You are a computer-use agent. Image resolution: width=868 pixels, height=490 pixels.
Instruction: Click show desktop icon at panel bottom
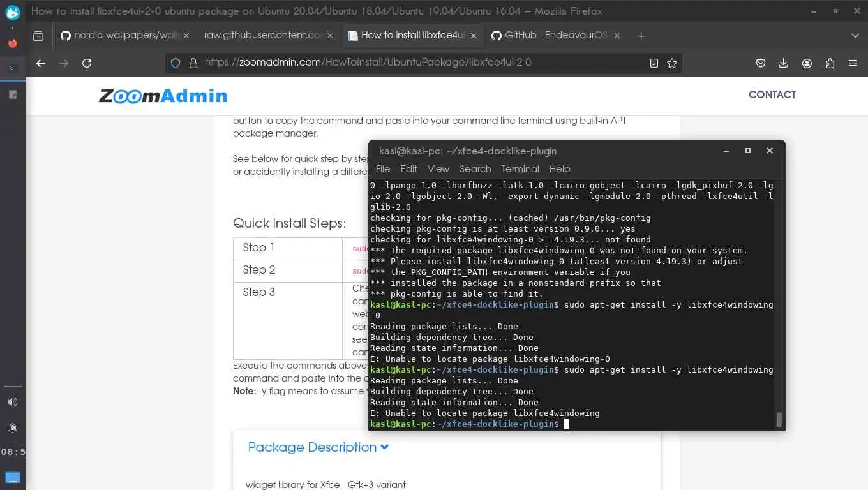tap(13, 477)
